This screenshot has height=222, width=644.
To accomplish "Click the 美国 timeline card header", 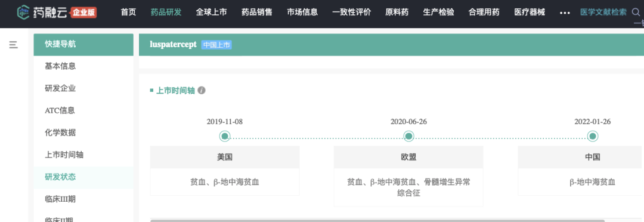I will [x=225, y=157].
